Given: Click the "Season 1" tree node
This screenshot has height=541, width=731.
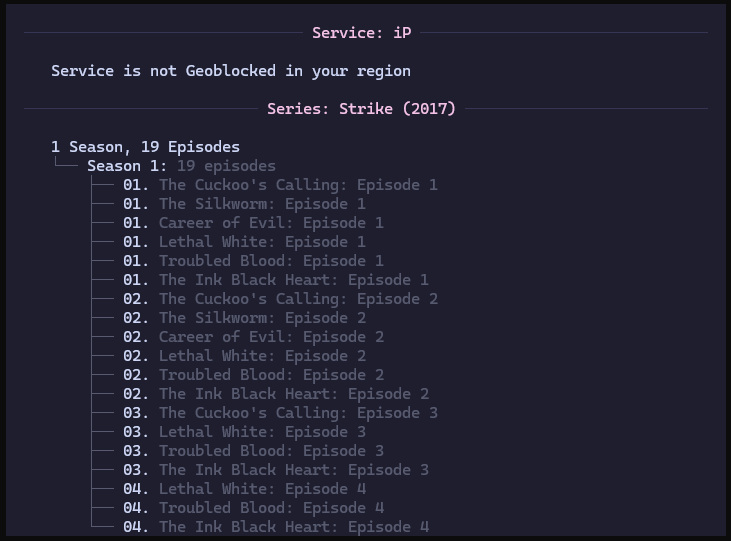Looking at the screenshot, I should (127, 166).
